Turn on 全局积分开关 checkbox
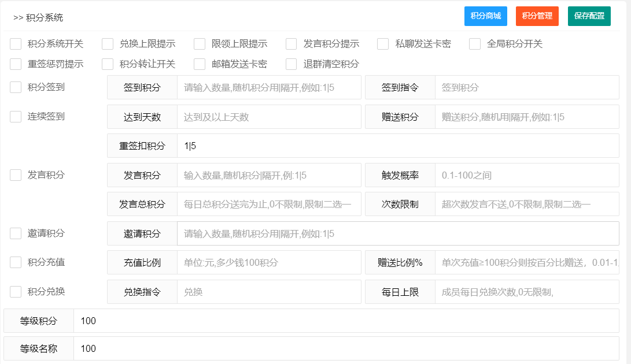631x364 pixels. (475, 44)
